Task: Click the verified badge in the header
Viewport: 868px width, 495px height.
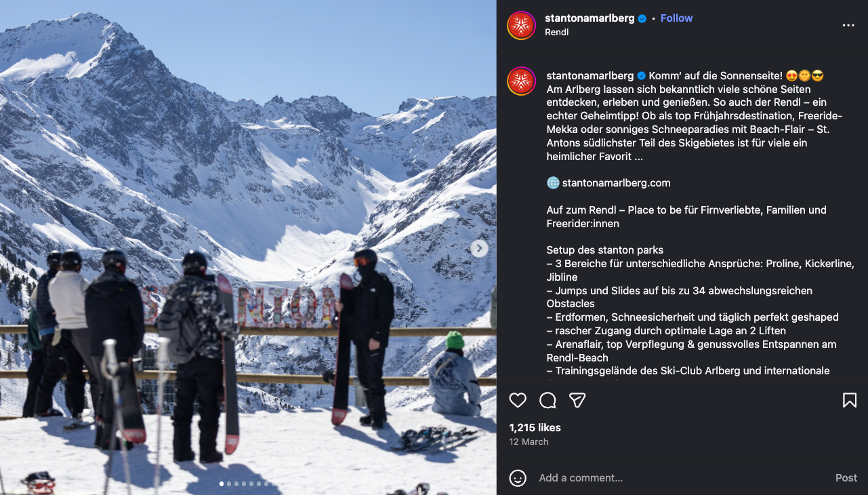Action: click(x=642, y=18)
